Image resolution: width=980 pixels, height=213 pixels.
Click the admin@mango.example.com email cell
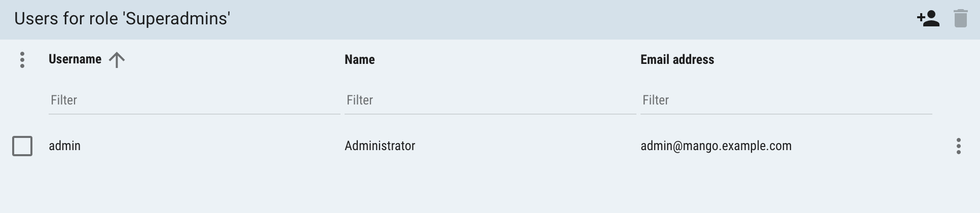pyautogui.click(x=716, y=146)
